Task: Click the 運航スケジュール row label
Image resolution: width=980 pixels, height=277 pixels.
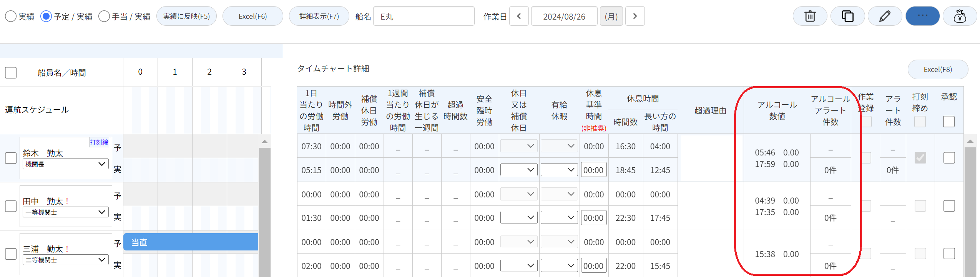Action: tap(37, 110)
